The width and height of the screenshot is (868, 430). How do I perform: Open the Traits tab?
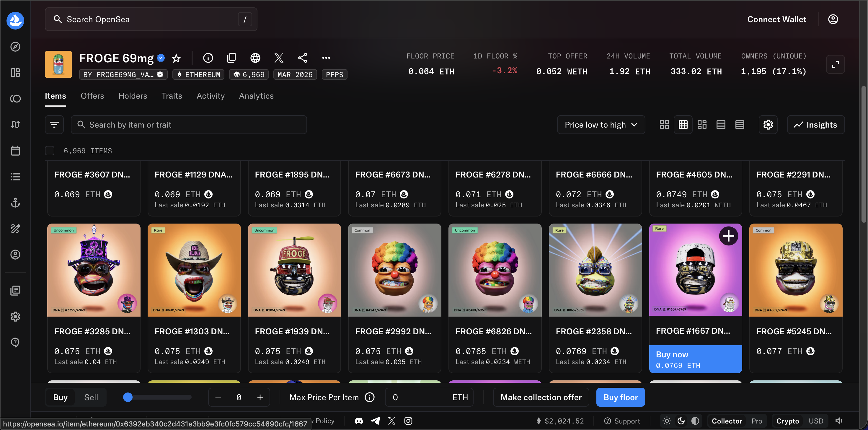172,96
